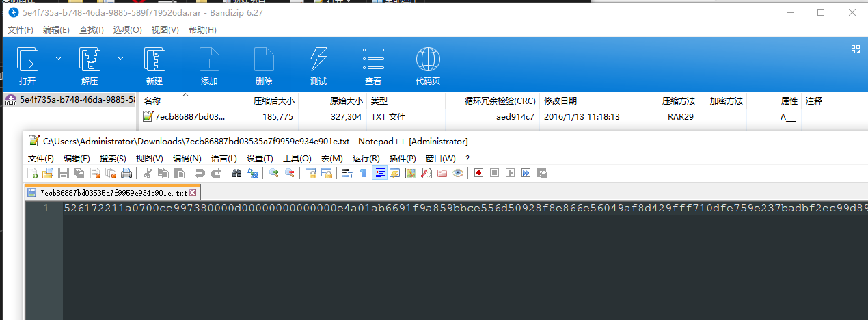Click Save Recorded Macro icon
The width and height of the screenshot is (868, 320).
click(x=541, y=173)
